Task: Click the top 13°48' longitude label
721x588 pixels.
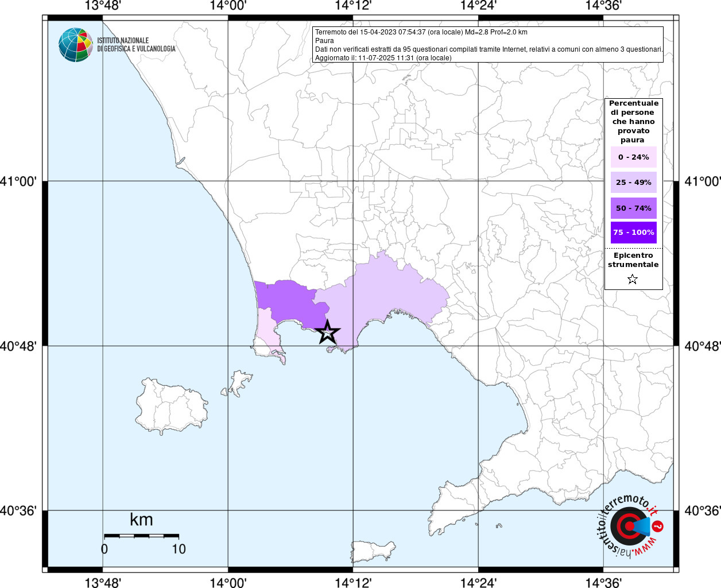Action: click(103, 6)
